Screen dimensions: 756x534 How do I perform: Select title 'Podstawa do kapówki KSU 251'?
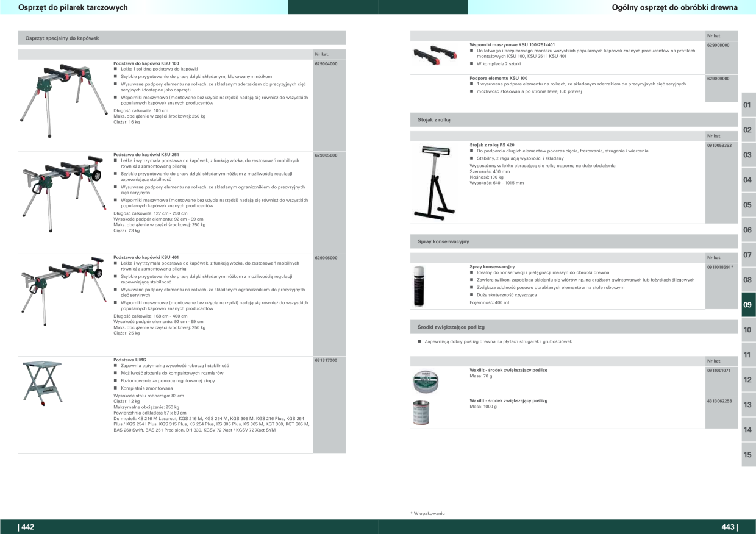coord(146,155)
